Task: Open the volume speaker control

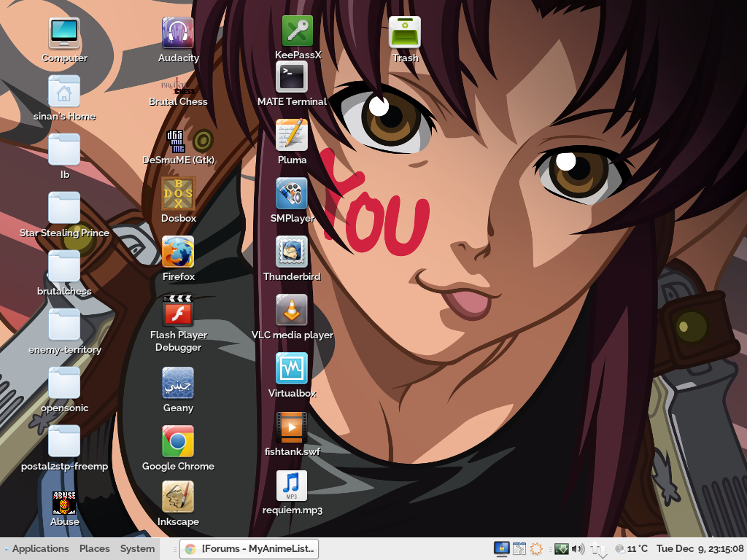Action: click(578, 548)
